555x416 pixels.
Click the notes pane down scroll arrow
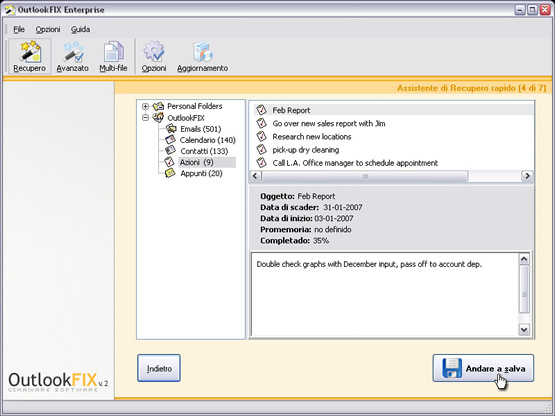[524, 330]
